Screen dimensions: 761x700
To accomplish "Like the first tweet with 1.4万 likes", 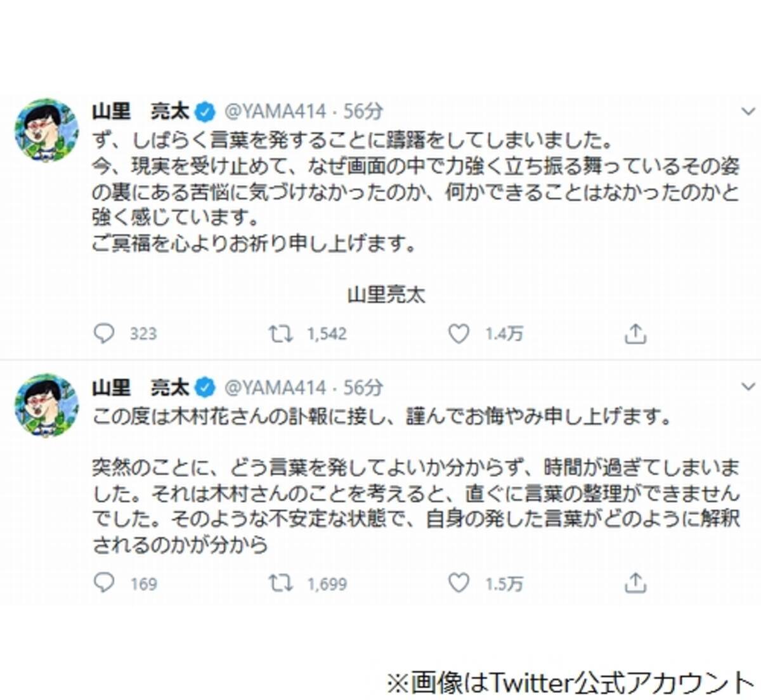I will tap(459, 334).
